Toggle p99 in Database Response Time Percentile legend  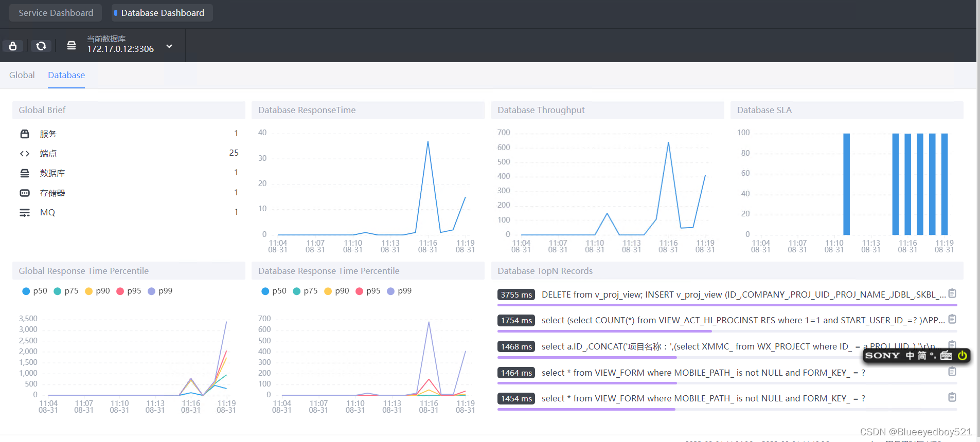tap(399, 291)
